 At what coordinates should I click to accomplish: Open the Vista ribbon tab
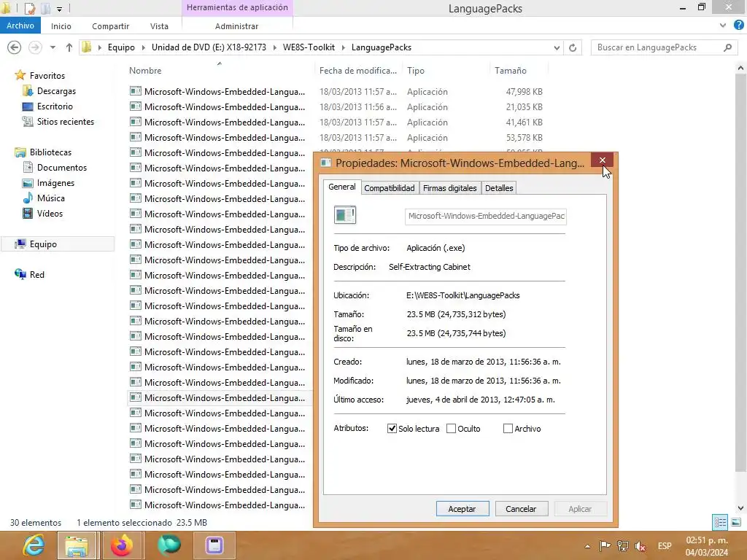[x=159, y=26]
